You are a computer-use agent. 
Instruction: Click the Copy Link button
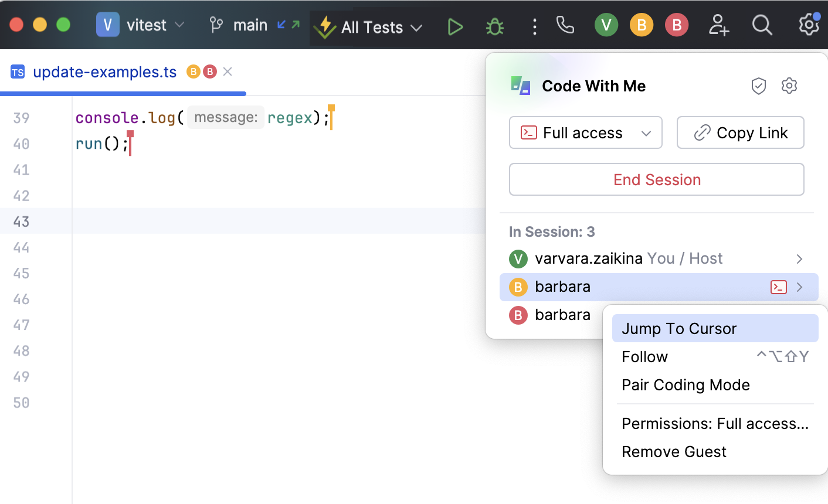pos(740,133)
